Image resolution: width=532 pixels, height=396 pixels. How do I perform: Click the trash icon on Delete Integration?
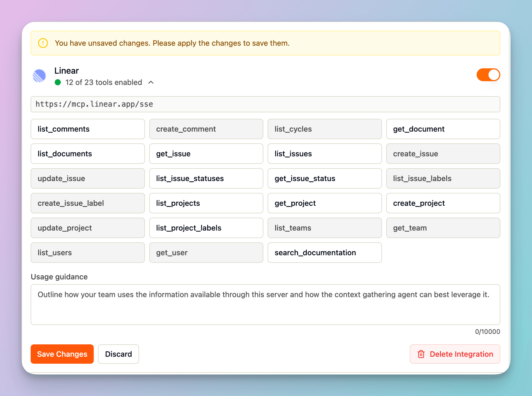pos(421,354)
